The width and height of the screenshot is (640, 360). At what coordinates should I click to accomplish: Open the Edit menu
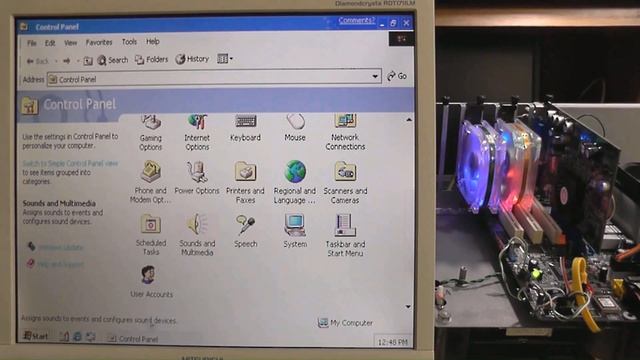coord(50,43)
